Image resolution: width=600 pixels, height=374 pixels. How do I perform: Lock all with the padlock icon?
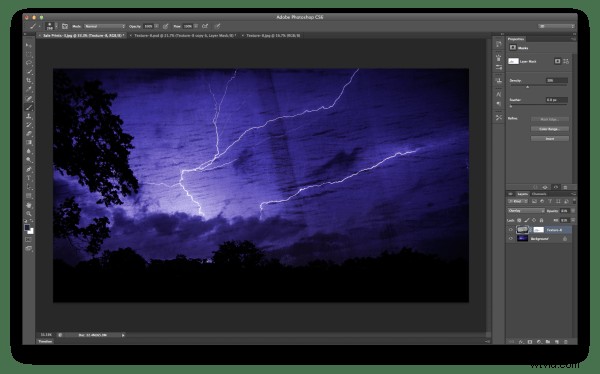[541, 220]
